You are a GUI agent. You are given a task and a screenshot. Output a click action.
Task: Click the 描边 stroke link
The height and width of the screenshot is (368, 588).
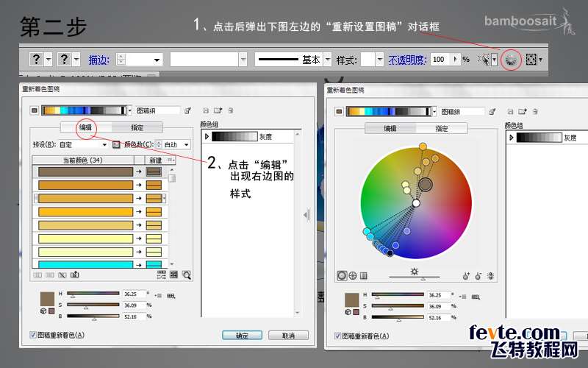[98, 60]
